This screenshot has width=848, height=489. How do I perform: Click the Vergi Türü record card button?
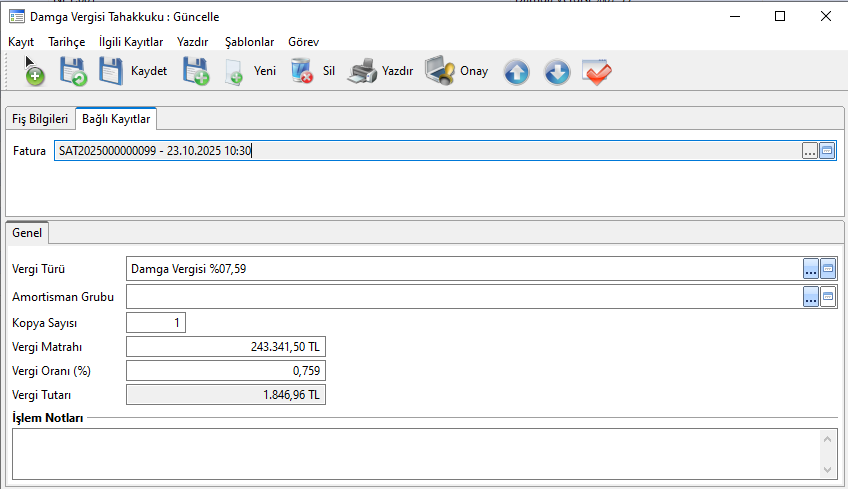point(828,268)
